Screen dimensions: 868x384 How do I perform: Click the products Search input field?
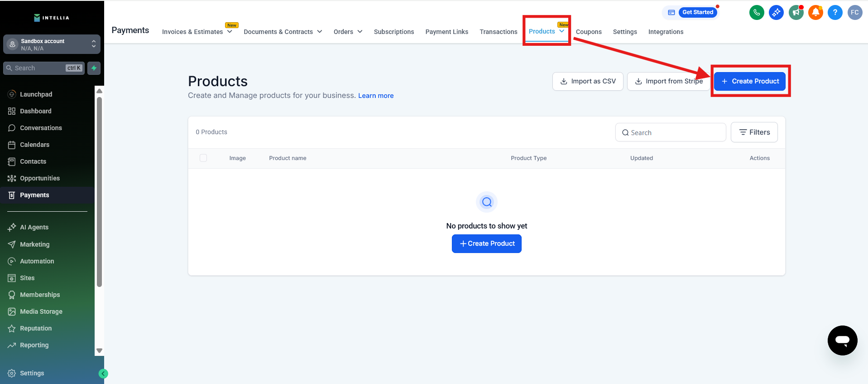(x=671, y=132)
